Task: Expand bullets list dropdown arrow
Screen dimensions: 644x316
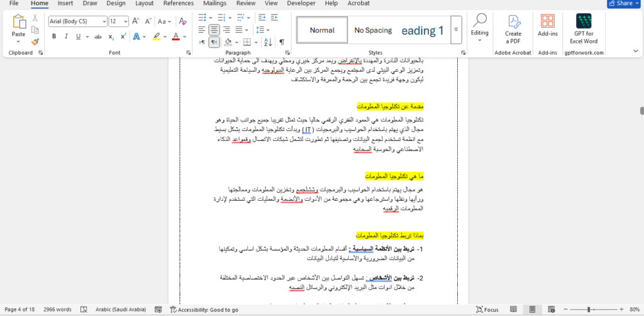Action: (211, 17)
